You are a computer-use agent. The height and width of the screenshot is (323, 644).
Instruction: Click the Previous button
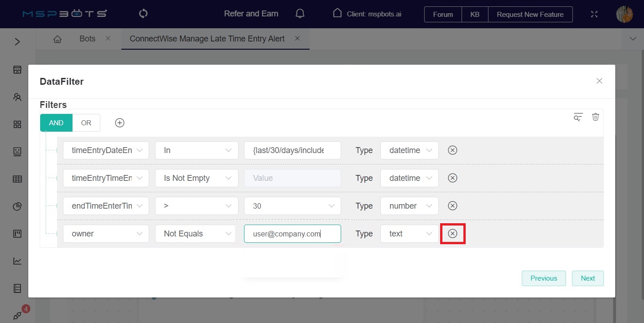pos(543,278)
